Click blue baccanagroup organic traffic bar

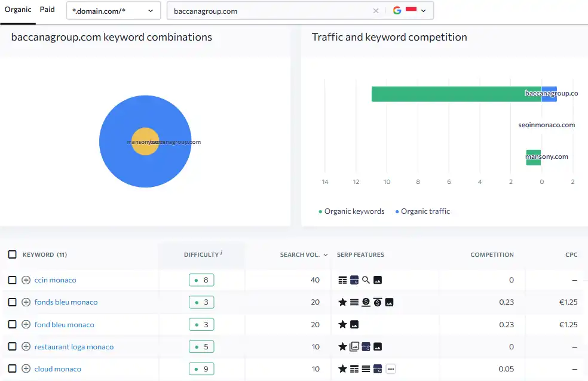[x=549, y=94]
